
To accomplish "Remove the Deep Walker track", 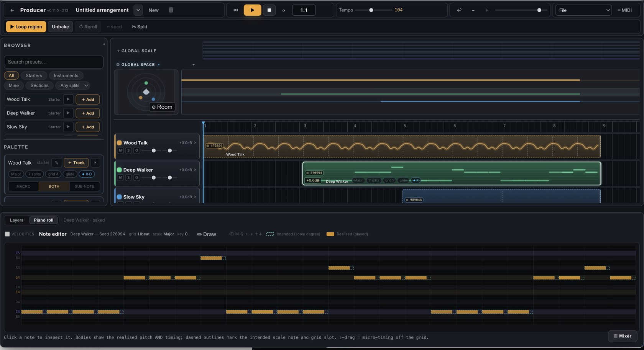I will tap(195, 170).
